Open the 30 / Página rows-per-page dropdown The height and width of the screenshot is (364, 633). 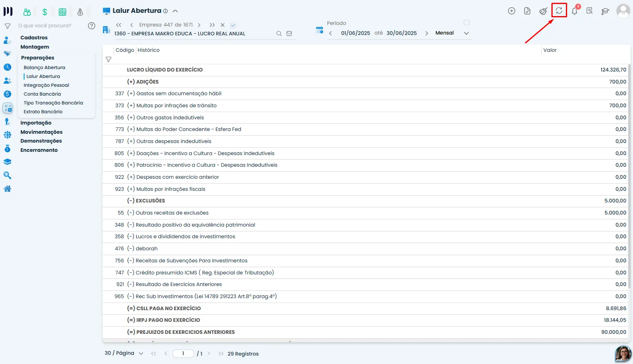(124, 353)
